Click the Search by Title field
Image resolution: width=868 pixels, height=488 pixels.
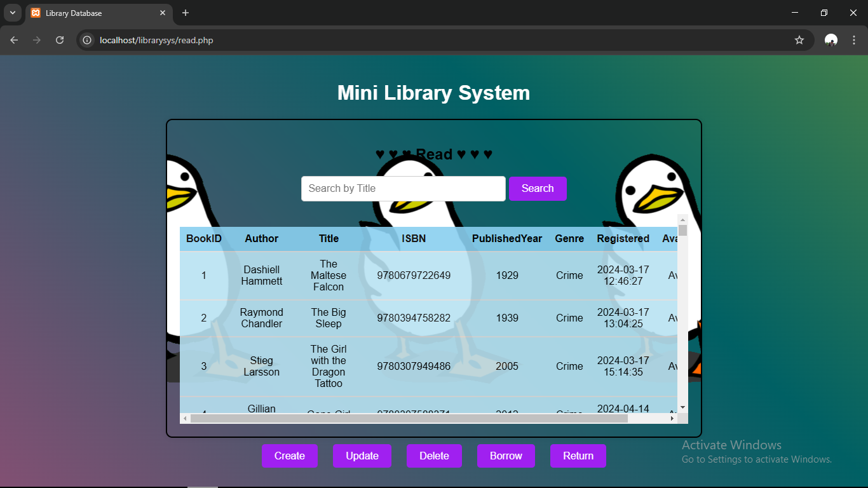[x=403, y=189]
